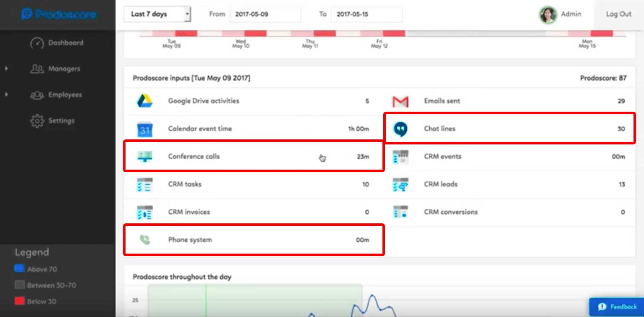
Task: Click the To date field 2017-05-15
Action: coord(367,14)
